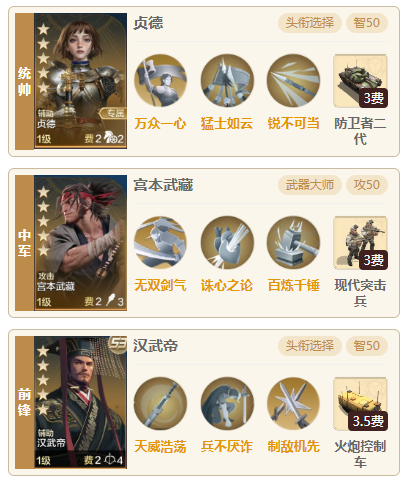Click the 兵不厌诈 kneeling knight icon
This screenshot has width=407, height=482.
pos(227,404)
